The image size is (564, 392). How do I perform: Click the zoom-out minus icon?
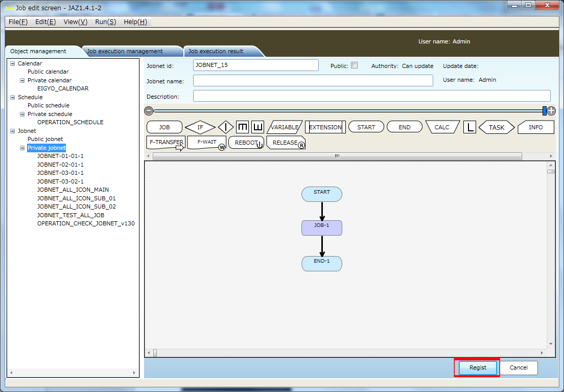(x=149, y=111)
